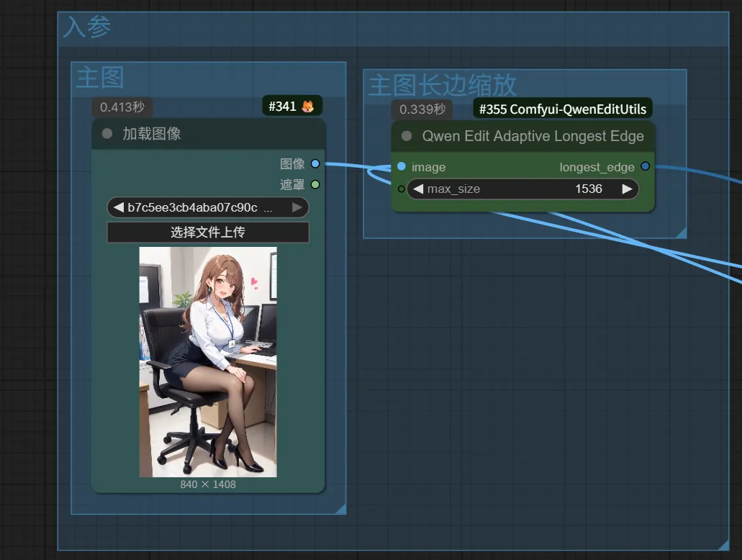Click the longest_edge output slot dot

(x=645, y=167)
